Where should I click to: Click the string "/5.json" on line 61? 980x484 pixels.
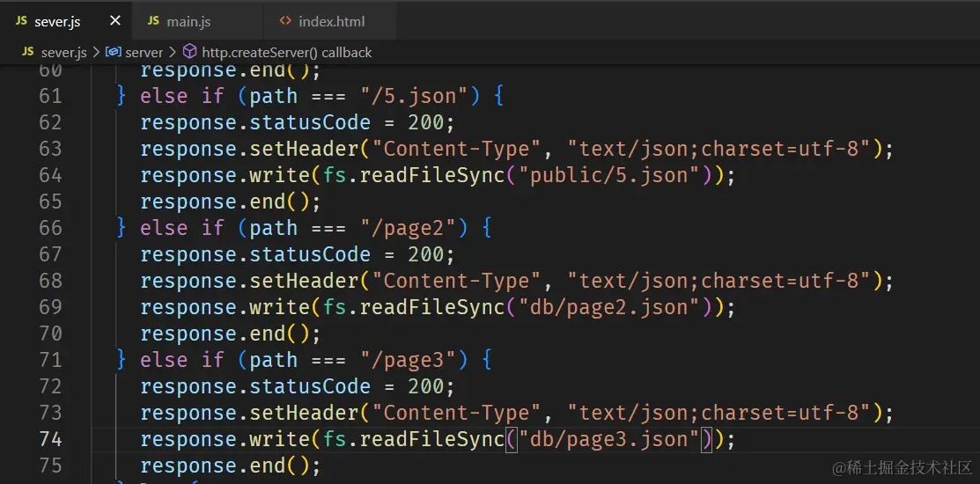(x=415, y=96)
